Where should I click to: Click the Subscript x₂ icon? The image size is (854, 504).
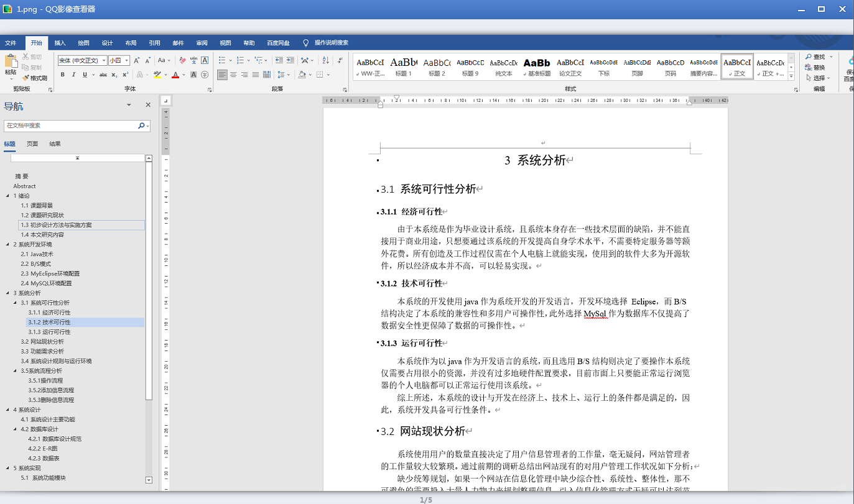coord(114,75)
